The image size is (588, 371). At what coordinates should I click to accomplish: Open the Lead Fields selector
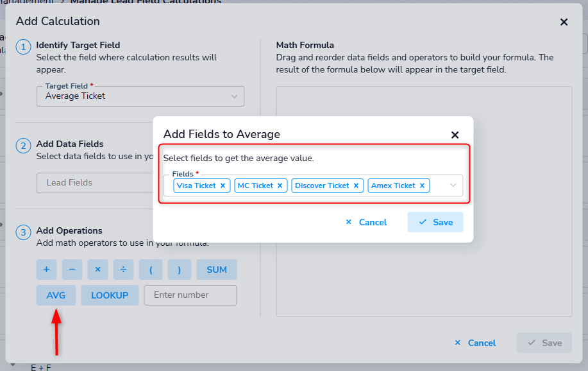pos(96,182)
